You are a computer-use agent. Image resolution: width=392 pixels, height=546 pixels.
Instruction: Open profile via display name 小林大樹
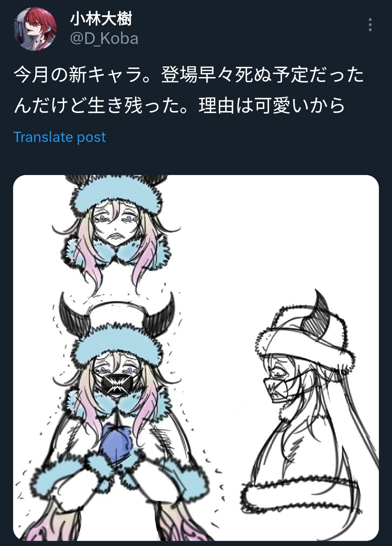point(101,19)
